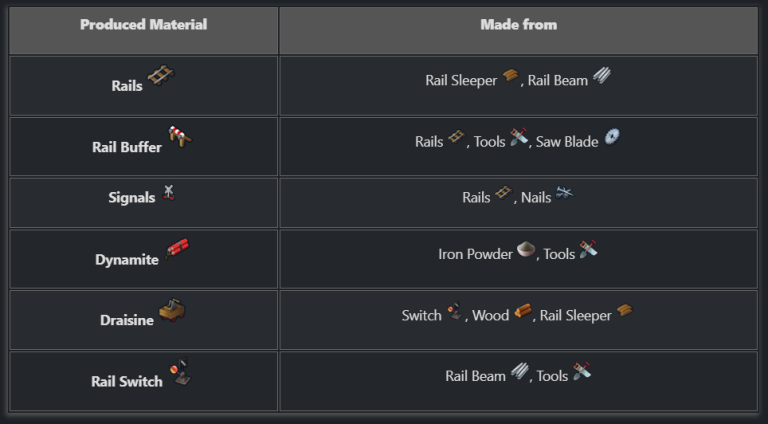Click the Rails track icon in first row

click(x=161, y=75)
